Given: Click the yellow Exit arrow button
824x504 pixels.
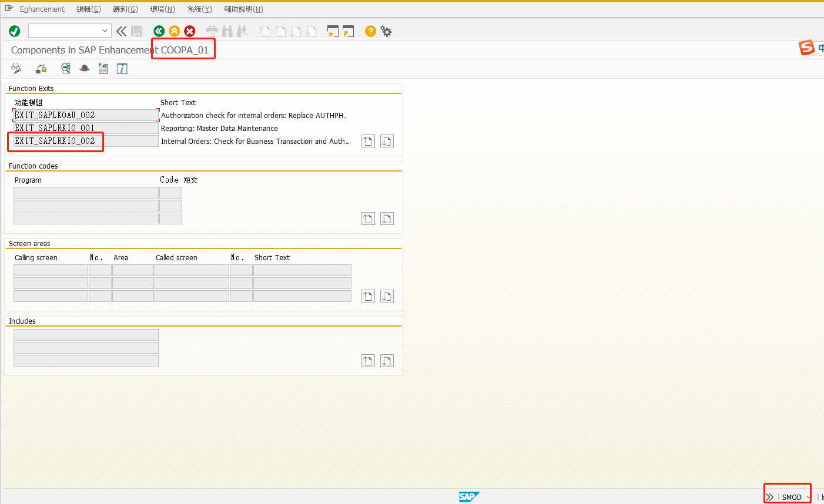Looking at the screenshot, I should click(x=174, y=31).
